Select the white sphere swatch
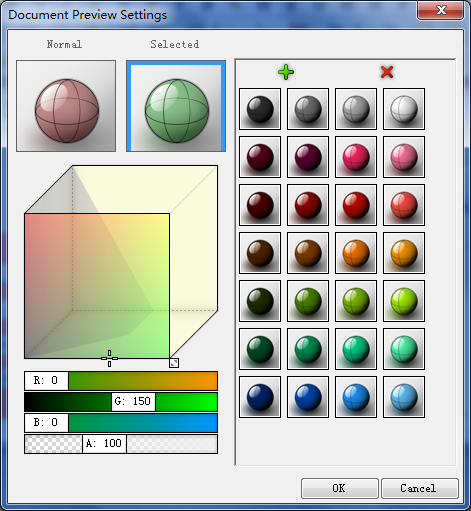 pyautogui.click(x=404, y=109)
